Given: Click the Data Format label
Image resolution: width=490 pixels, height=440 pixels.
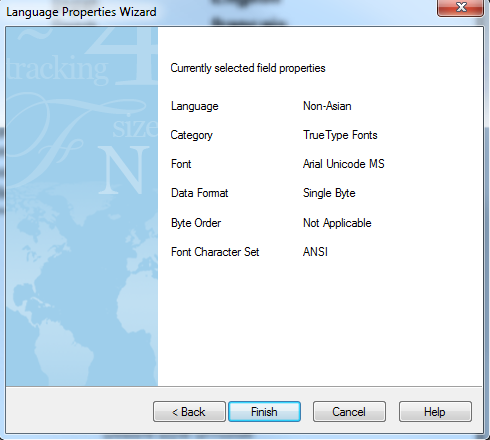Looking at the screenshot, I should 199,193.
